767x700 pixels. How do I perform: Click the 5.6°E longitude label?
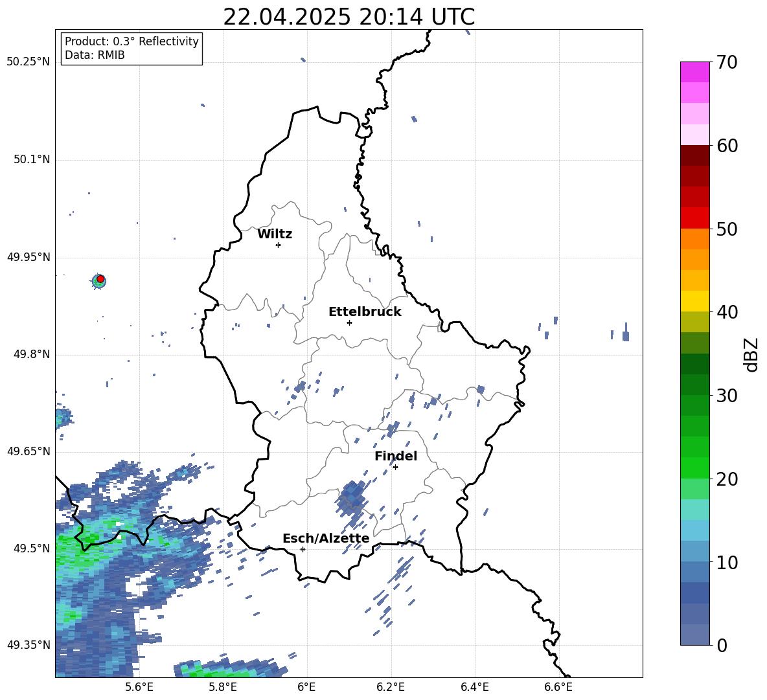coord(139,687)
